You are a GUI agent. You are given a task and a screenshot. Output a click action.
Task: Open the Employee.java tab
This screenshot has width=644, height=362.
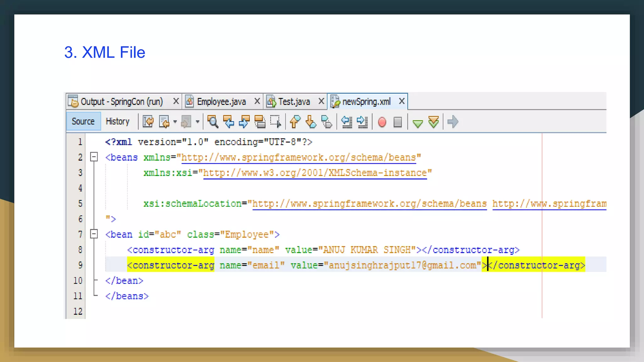tap(221, 102)
